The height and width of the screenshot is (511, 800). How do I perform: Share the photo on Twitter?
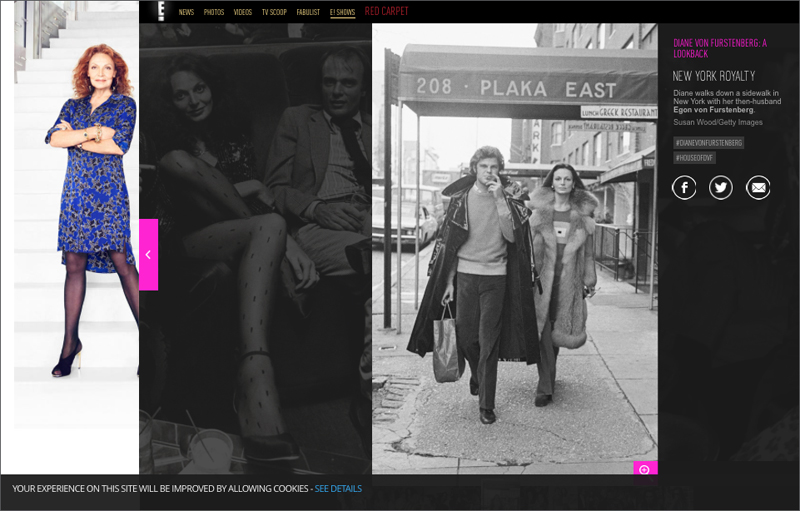(720, 188)
